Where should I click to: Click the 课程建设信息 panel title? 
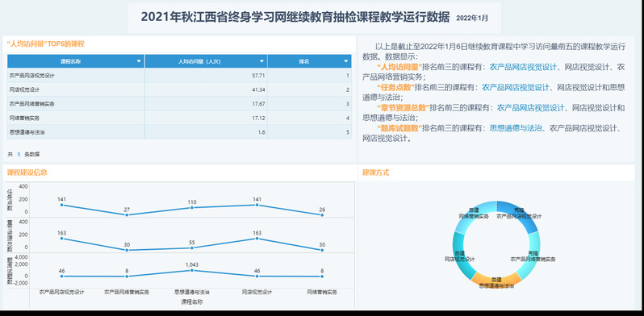pos(27,173)
